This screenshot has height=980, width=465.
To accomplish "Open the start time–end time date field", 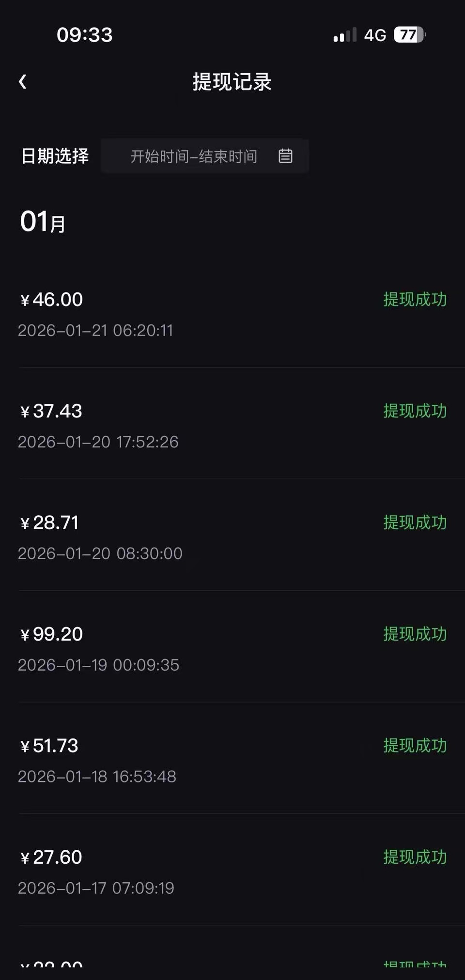I will click(194, 156).
